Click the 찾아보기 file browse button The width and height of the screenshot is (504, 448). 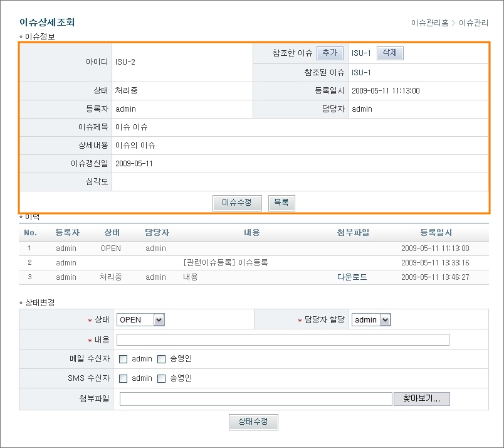[x=422, y=398]
